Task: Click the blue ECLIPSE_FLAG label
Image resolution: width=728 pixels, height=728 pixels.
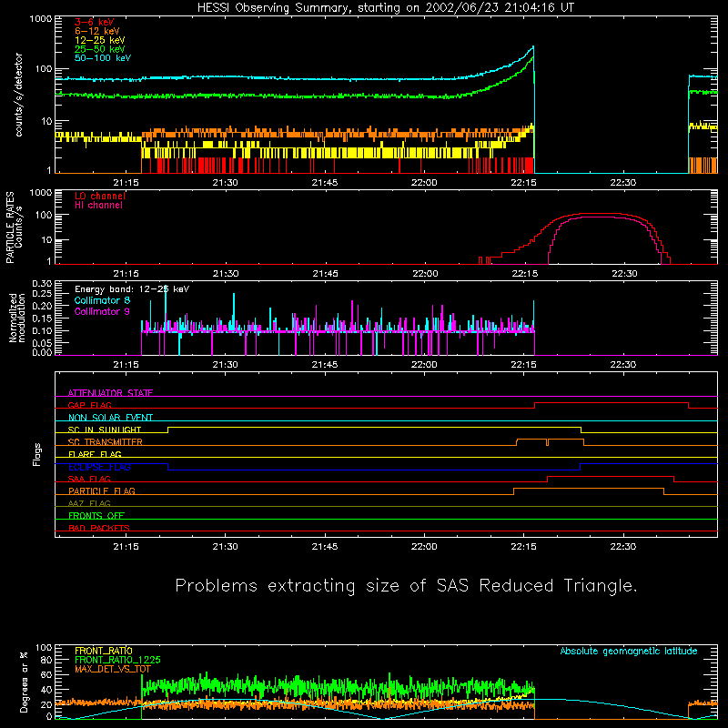Action: click(x=99, y=467)
